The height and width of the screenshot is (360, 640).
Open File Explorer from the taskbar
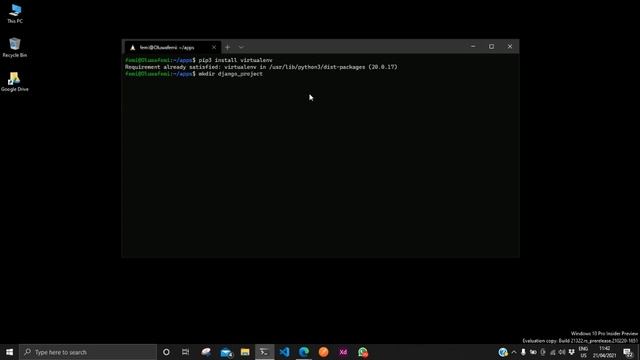coord(245,352)
